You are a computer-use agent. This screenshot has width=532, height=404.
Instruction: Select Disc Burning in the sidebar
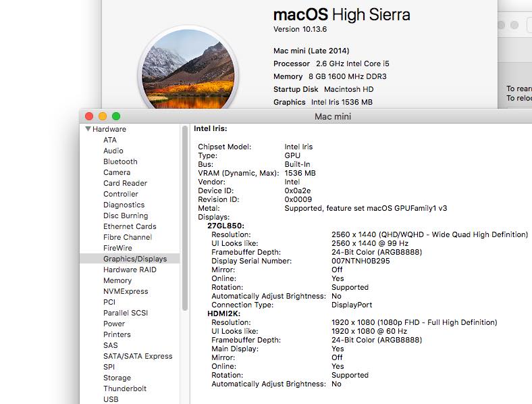coord(126,216)
